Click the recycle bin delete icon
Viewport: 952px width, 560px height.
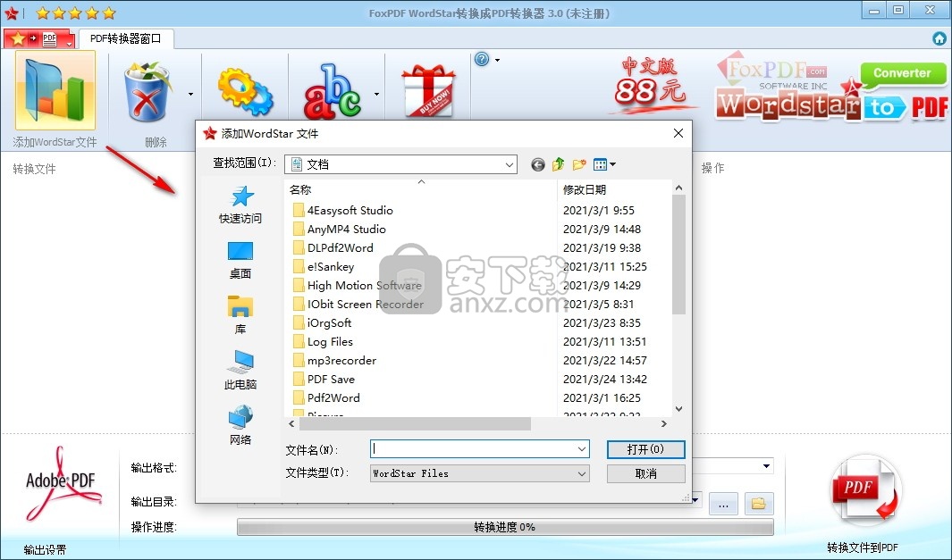147,92
